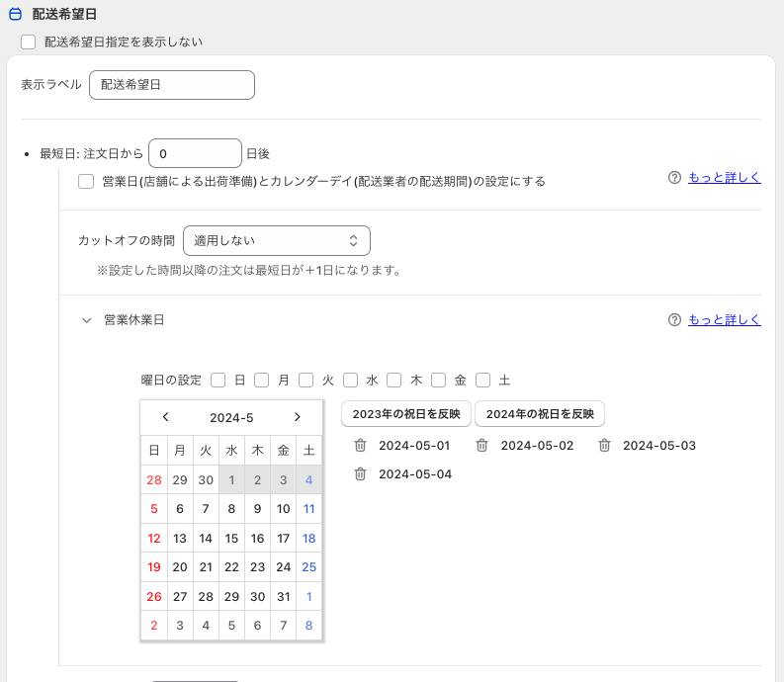784x682 pixels.
Task: Pick highlighted Friday May 3 on calendar
Action: (x=284, y=480)
